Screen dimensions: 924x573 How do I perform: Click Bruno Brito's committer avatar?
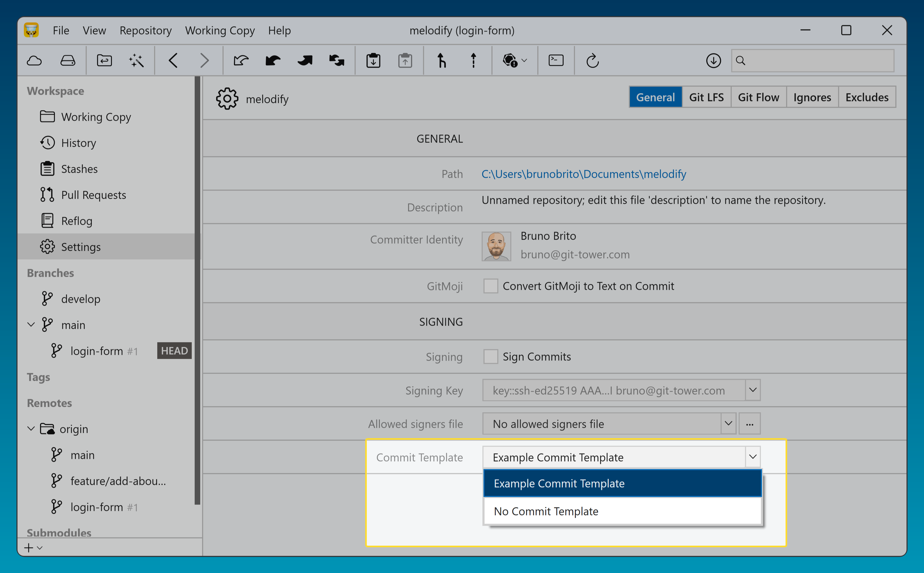pos(496,246)
